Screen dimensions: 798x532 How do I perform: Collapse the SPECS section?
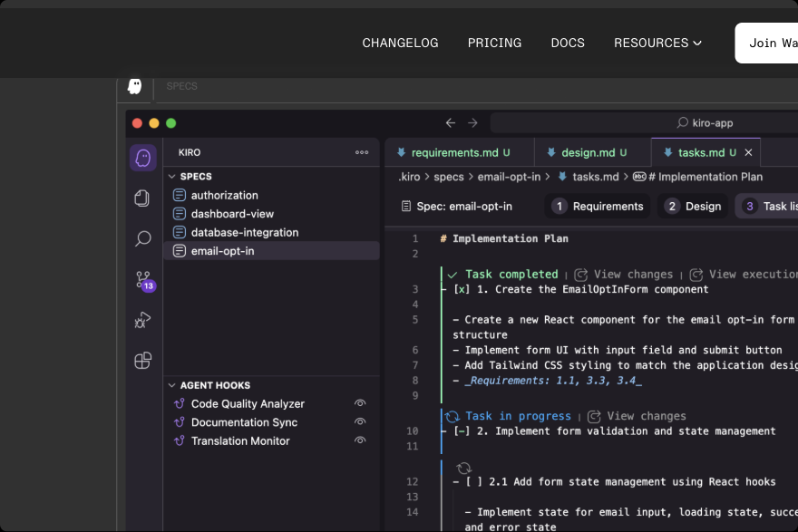click(x=172, y=177)
